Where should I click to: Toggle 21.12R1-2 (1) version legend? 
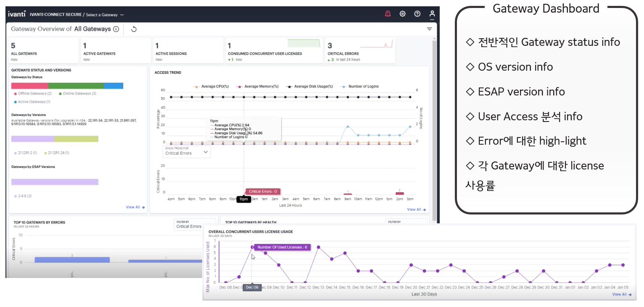coord(26,153)
